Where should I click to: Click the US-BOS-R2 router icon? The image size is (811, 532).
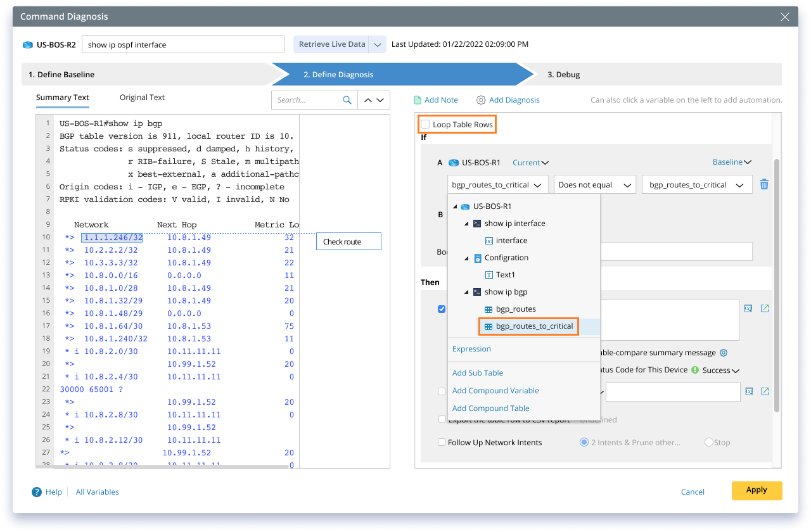pos(27,45)
